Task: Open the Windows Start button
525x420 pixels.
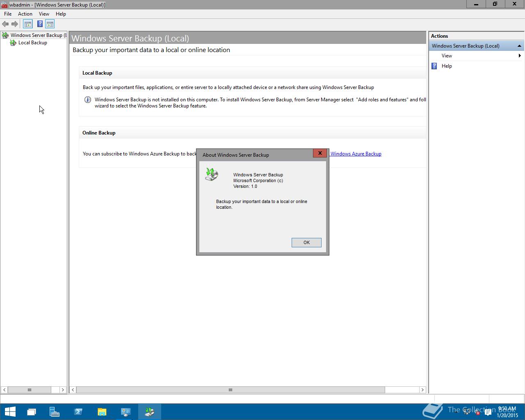Action: [10, 411]
